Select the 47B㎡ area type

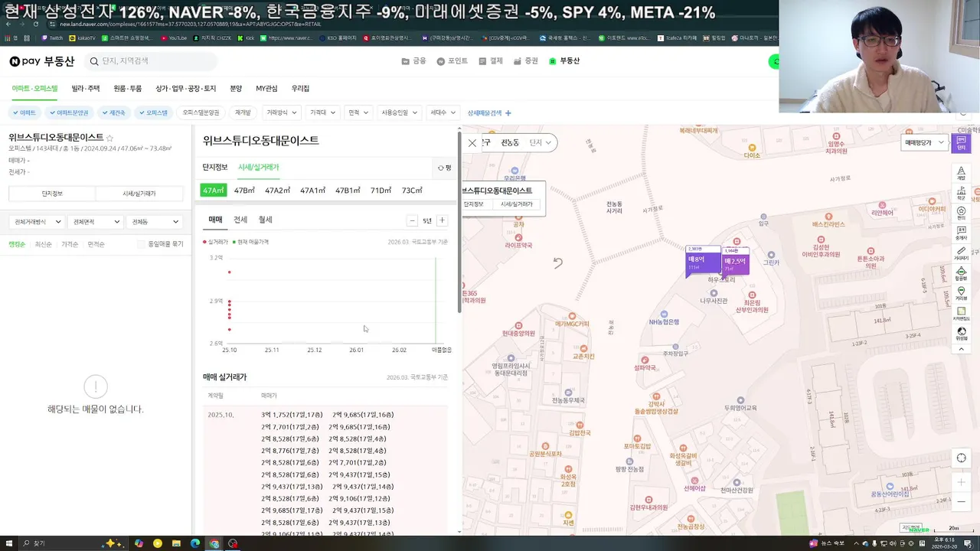[x=244, y=191]
